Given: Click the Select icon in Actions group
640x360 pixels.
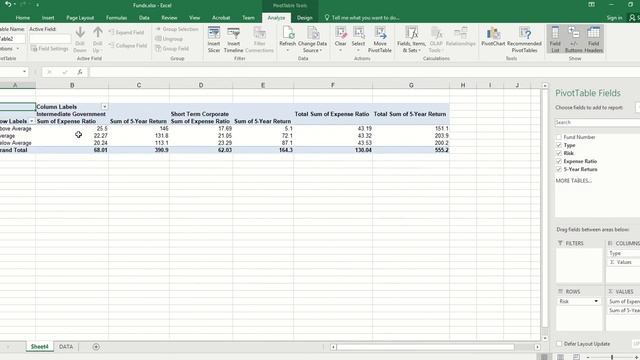Looking at the screenshot, I should pyautogui.click(x=358, y=33).
